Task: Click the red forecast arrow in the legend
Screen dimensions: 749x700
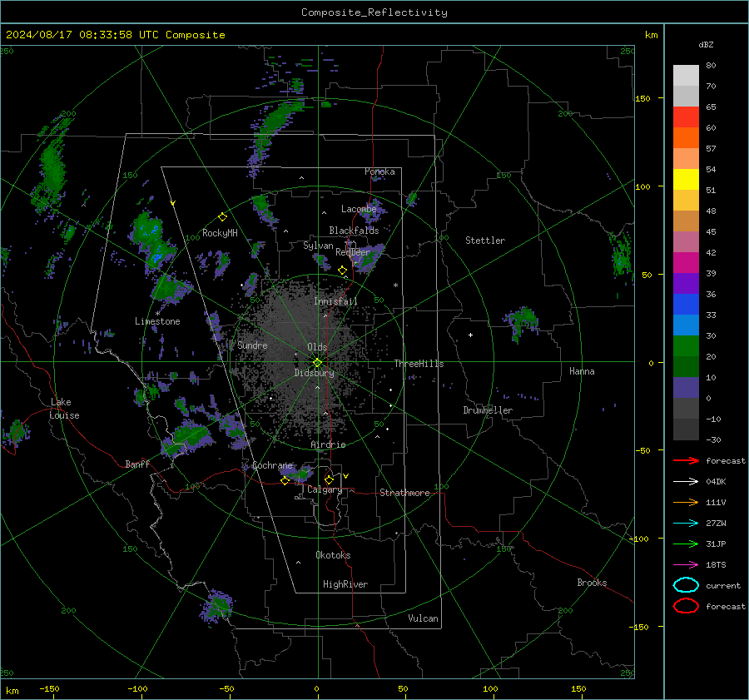Action: tap(686, 460)
